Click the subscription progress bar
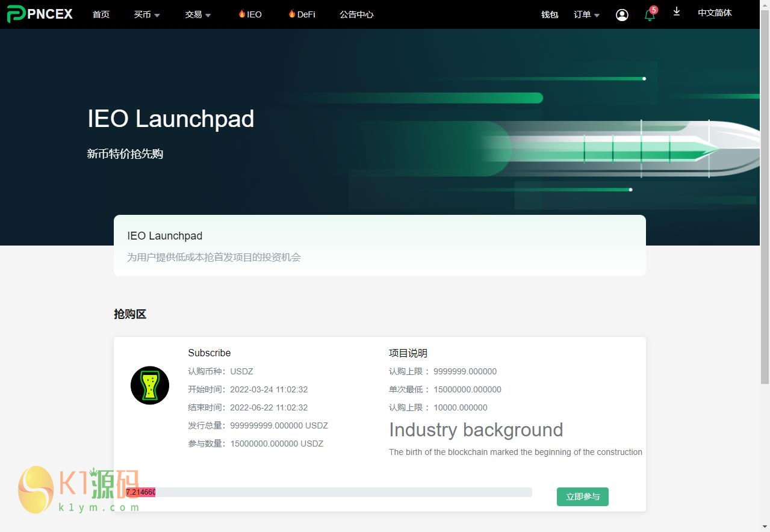 329,492
